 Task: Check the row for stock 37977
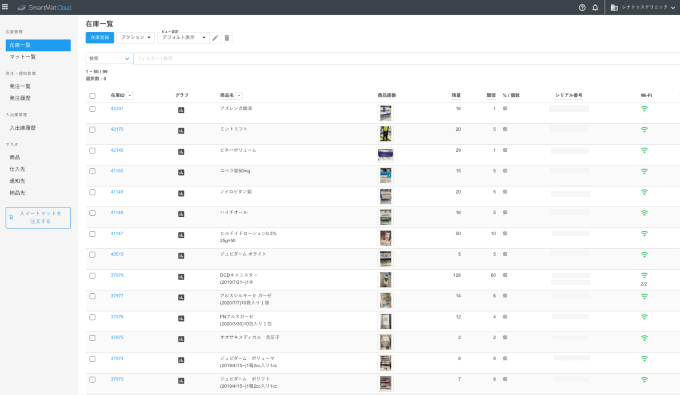click(92, 296)
